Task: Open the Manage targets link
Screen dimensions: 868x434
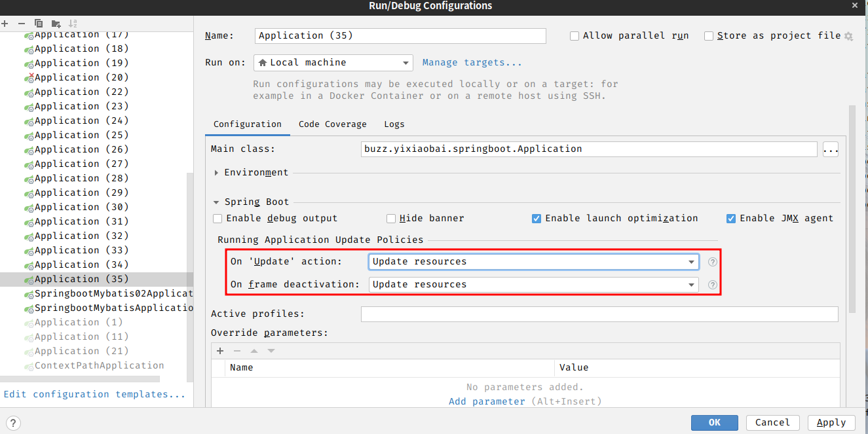Action: (x=472, y=63)
